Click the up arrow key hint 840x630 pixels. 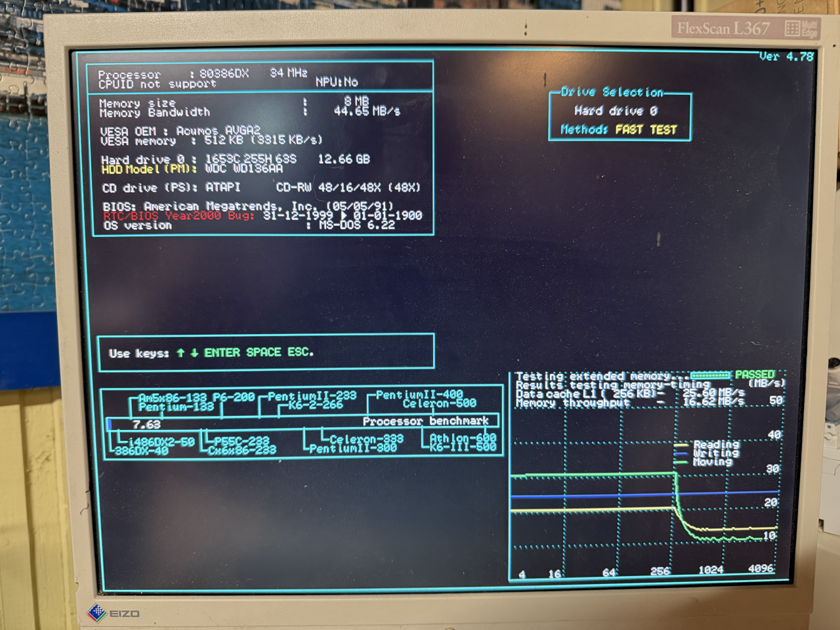point(180,353)
